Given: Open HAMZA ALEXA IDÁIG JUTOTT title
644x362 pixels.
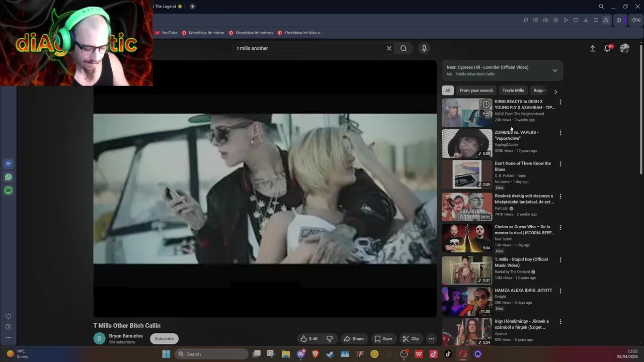Looking at the screenshot, I should 523,290.
